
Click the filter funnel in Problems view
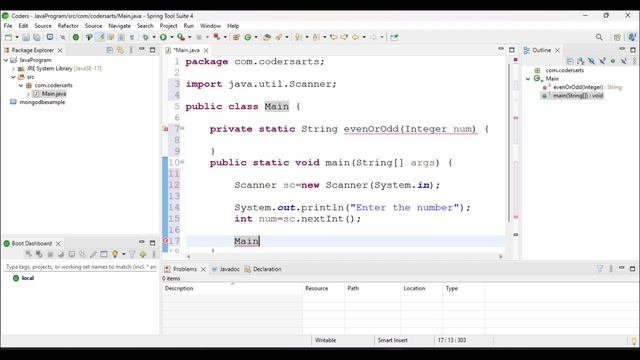point(600,269)
